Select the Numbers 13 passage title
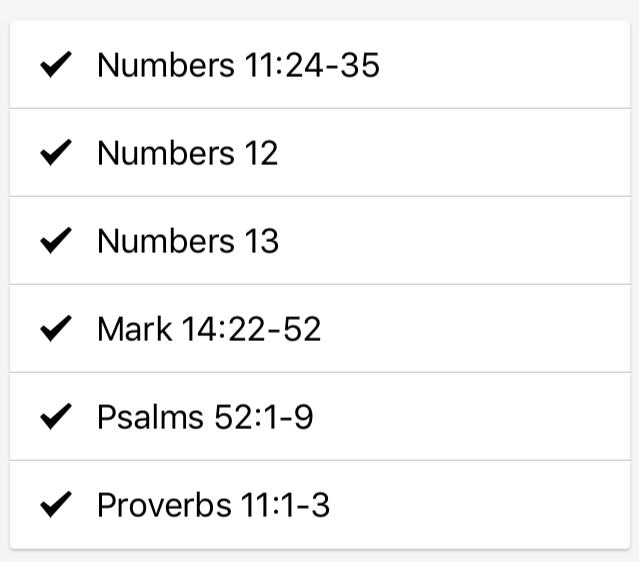The width and height of the screenshot is (639, 562). (x=187, y=241)
